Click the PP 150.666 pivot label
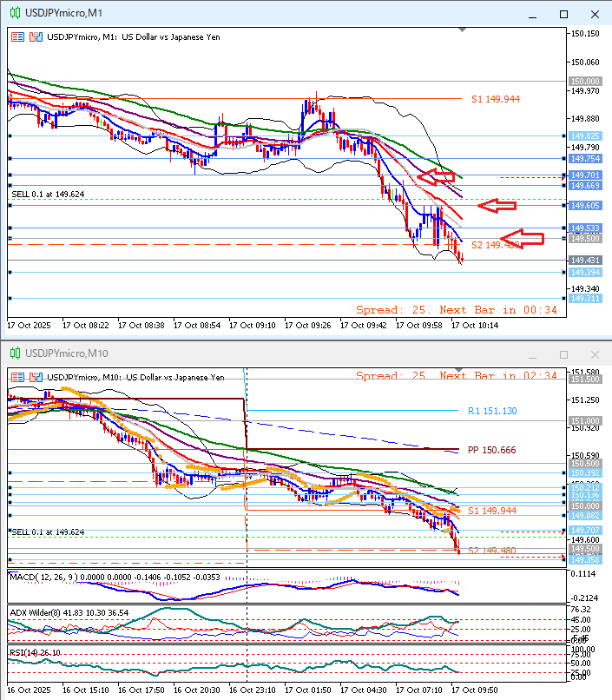 (x=490, y=450)
